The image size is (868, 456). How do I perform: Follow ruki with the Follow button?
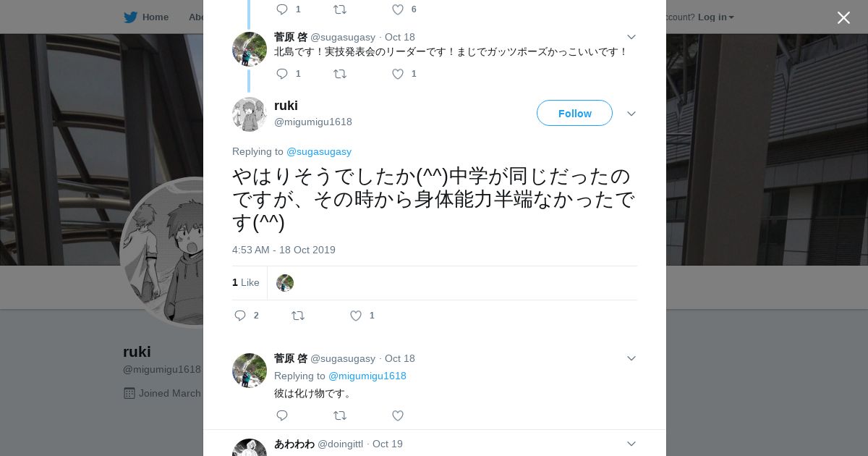click(x=574, y=113)
